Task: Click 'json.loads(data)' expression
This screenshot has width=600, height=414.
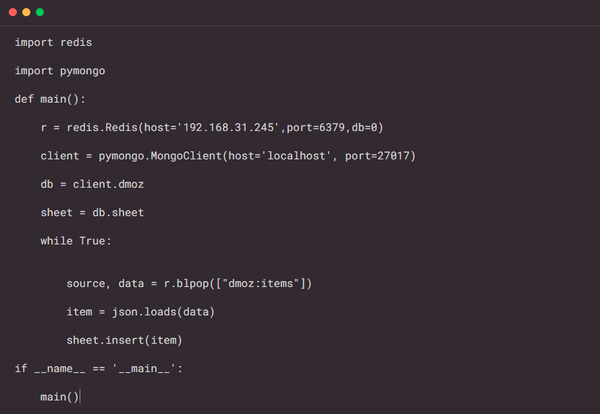Action: click(163, 312)
